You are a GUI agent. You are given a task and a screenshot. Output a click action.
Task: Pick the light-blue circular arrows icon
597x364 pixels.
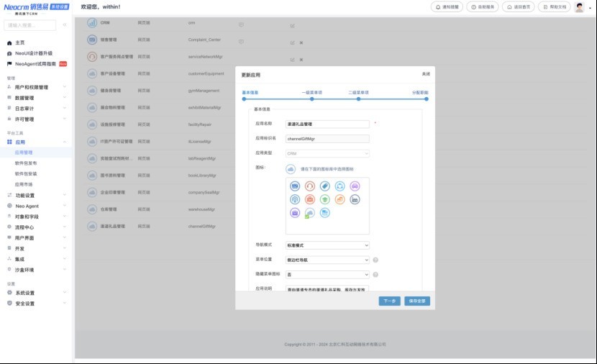(x=339, y=186)
